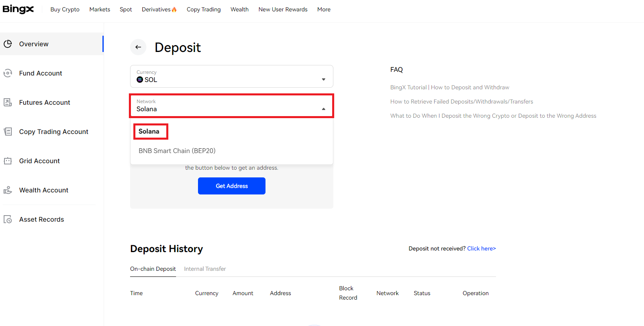The image size is (644, 326).
Task: Click the 'Click here>' deposit link
Action: tap(481, 248)
